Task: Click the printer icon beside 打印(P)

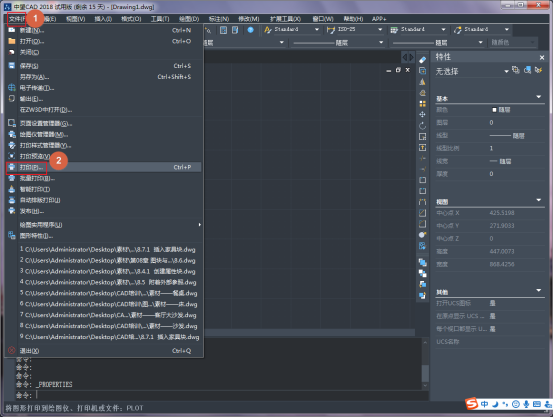Action: 12,167
